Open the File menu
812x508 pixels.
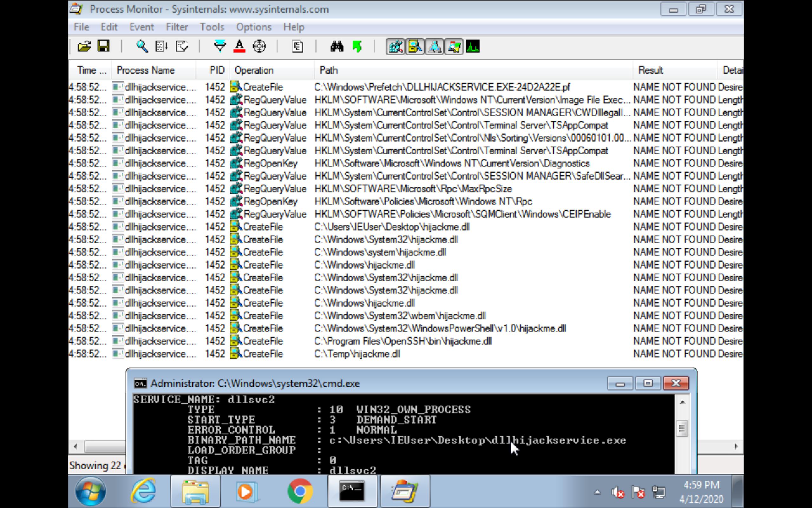(x=82, y=27)
